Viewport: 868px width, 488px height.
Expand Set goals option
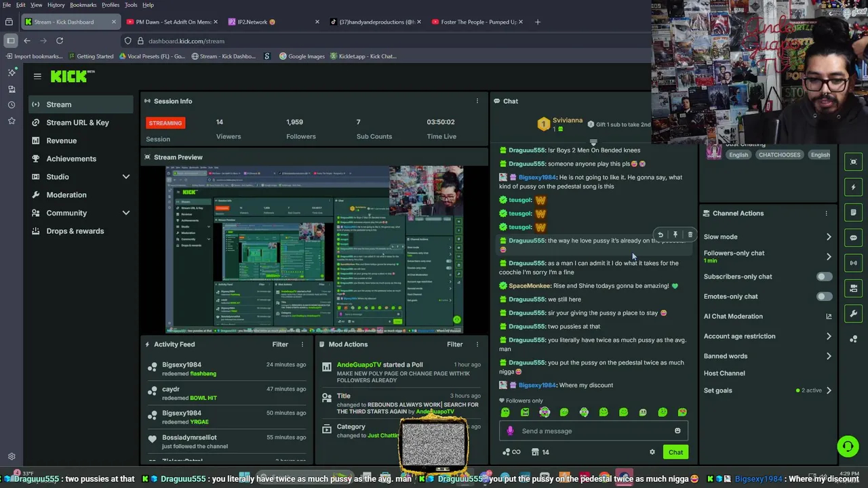(829, 390)
